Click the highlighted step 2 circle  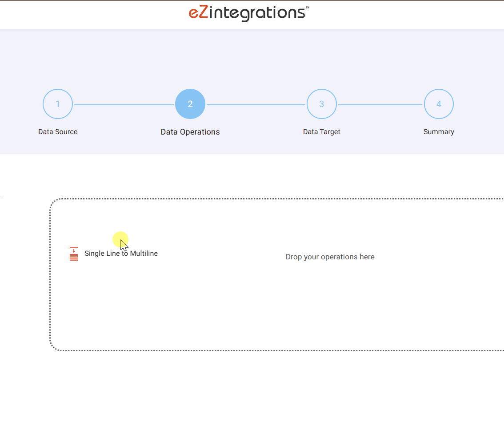pos(190,104)
